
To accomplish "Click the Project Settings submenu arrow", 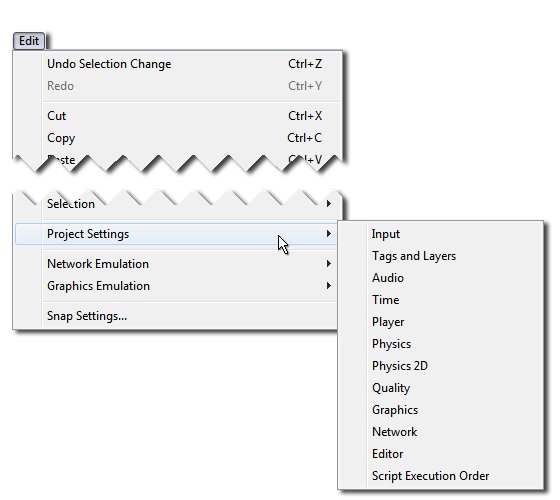I will pyautogui.click(x=329, y=234).
